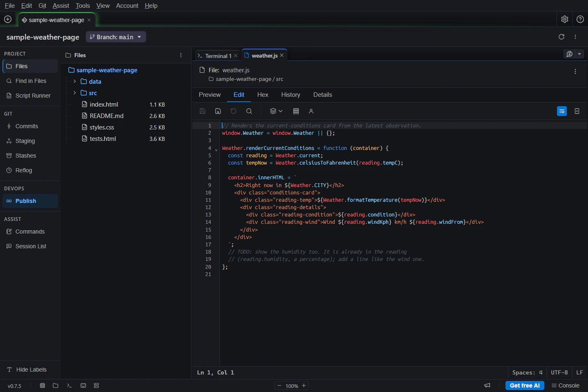Switch to the Hex tab
Viewport: 588px width, 392px height.
(x=263, y=95)
